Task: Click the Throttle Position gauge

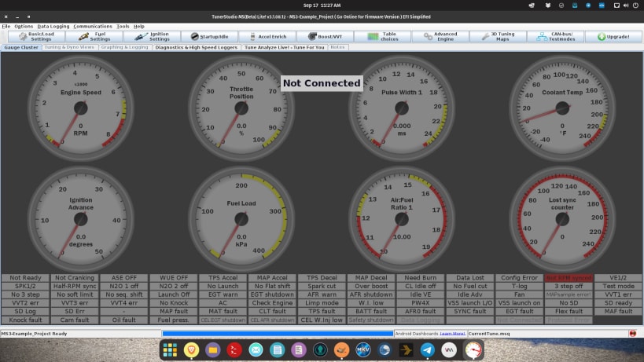Action: [x=241, y=108]
